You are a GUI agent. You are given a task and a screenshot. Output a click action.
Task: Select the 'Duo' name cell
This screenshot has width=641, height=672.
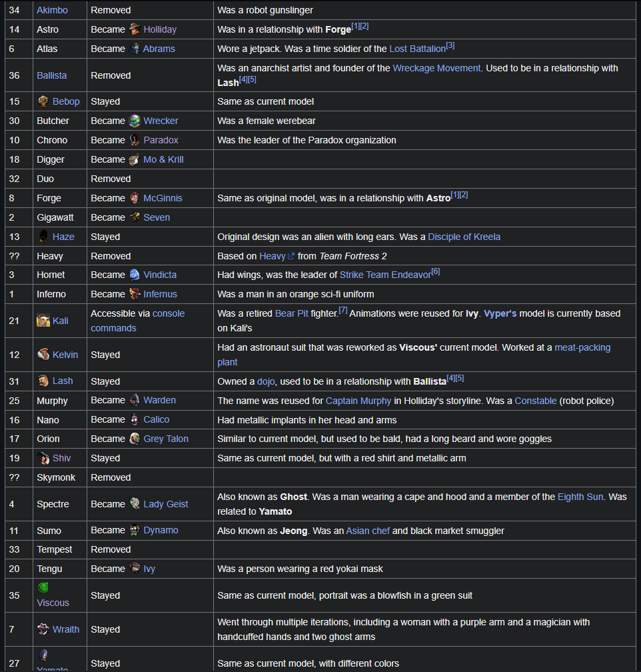pos(60,179)
